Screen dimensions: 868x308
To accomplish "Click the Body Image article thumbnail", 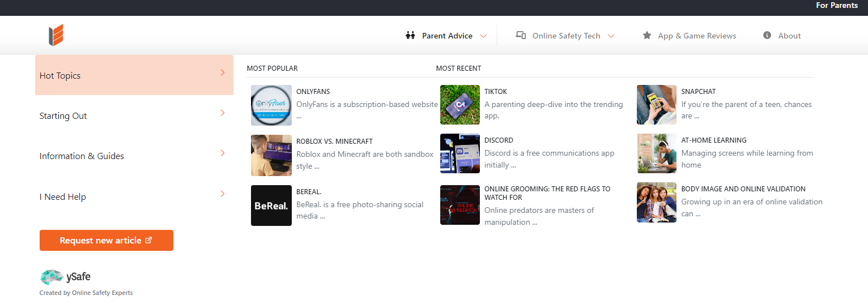I will (657, 202).
